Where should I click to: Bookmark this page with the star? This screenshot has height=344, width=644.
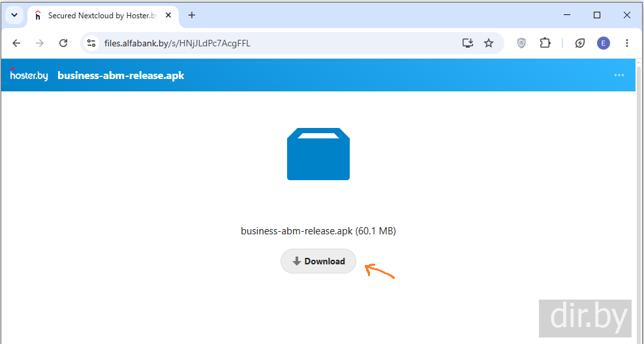pyautogui.click(x=489, y=43)
